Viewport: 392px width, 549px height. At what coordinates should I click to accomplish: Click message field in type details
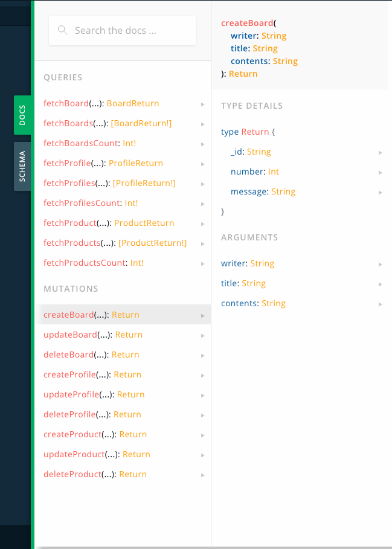coord(249,192)
